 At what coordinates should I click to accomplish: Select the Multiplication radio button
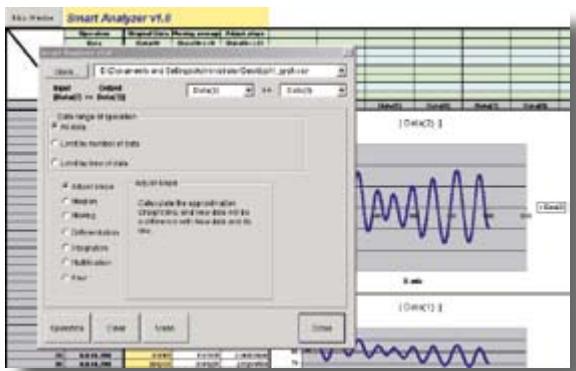click(x=65, y=262)
